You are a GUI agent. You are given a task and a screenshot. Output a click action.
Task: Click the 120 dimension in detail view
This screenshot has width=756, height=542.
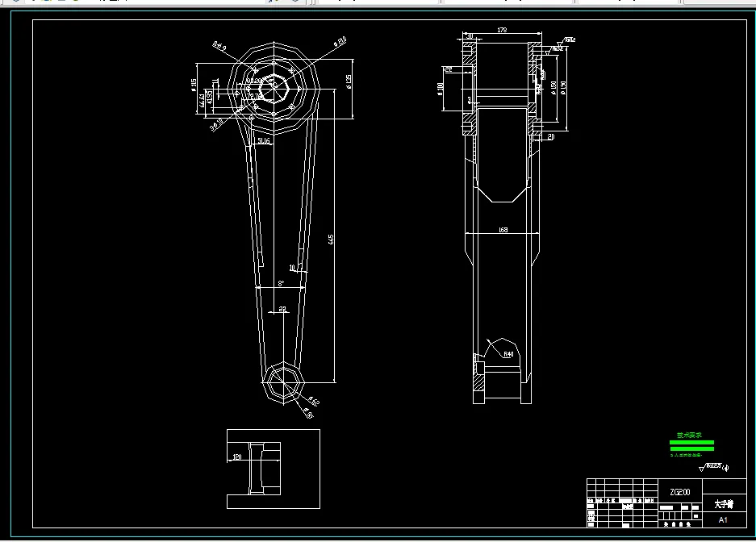[x=236, y=457]
